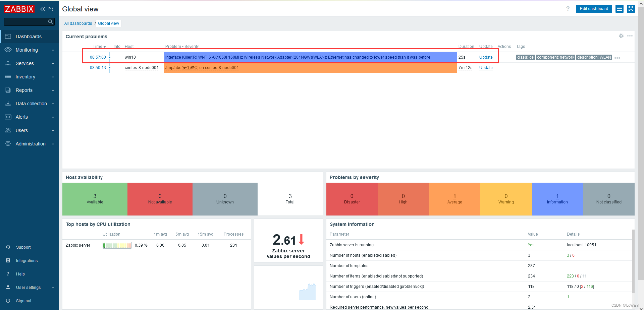Expand Administration submenu chevron

click(x=53, y=144)
